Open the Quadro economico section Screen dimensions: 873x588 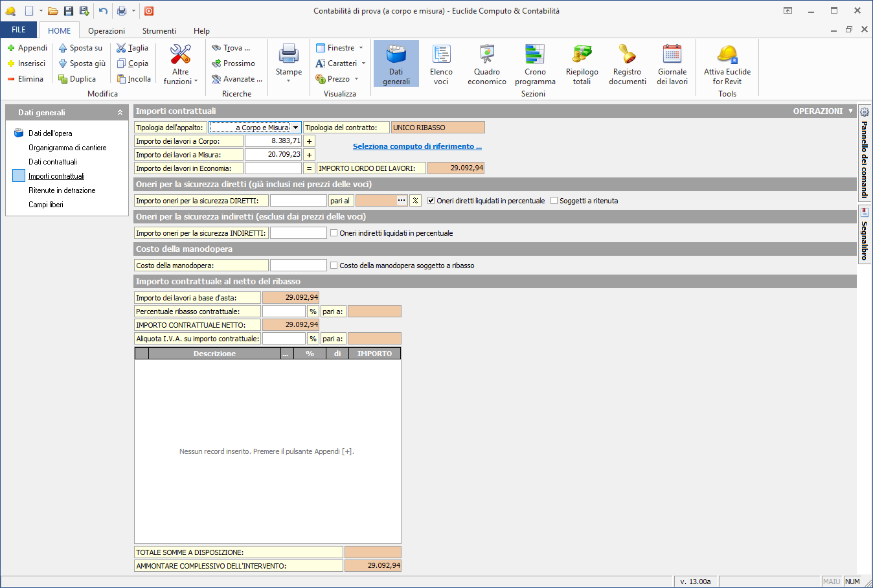tap(487, 64)
